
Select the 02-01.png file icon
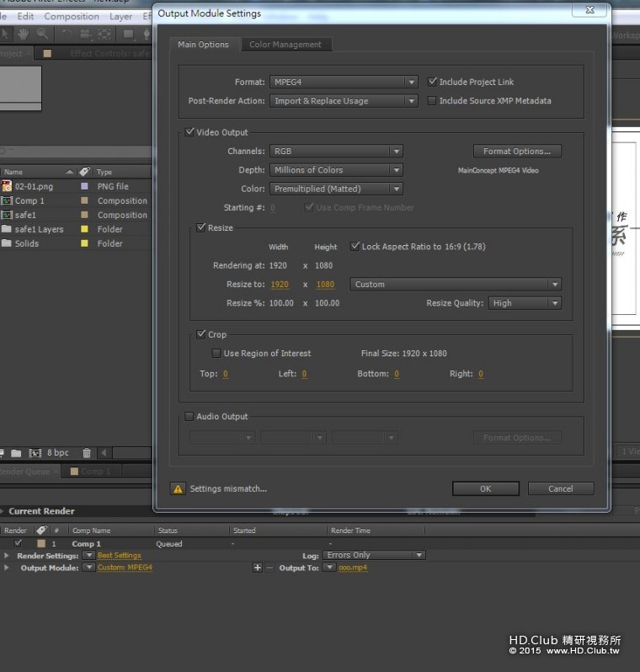(7, 186)
